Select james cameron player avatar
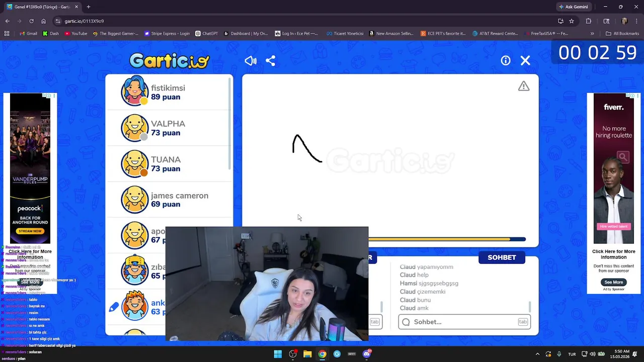Image resolution: width=644 pixels, height=362 pixels. click(135, 200)
